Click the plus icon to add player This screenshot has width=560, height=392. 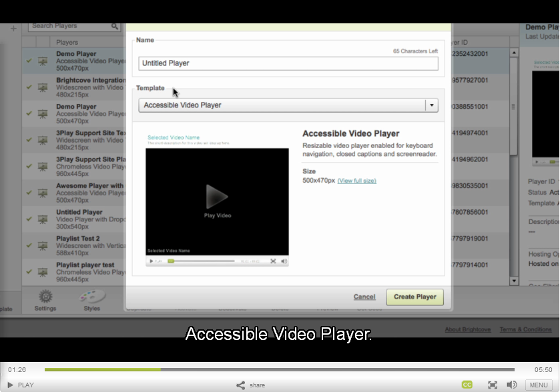click(13, 29)
